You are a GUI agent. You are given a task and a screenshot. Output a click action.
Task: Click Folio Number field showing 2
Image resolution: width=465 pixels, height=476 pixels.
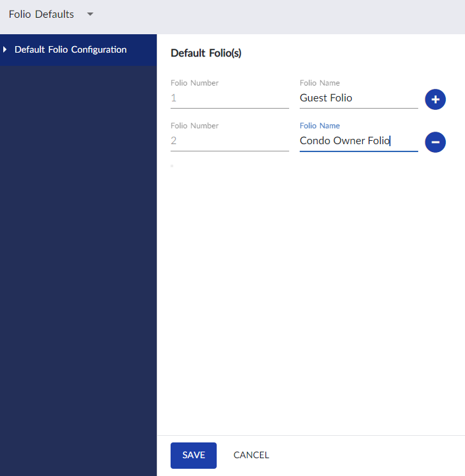230,141
